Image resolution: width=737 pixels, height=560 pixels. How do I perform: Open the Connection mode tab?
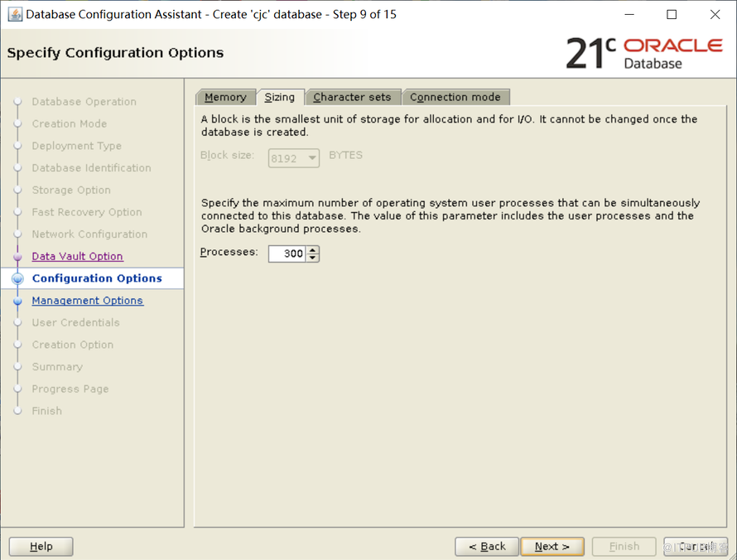(455, 97)
